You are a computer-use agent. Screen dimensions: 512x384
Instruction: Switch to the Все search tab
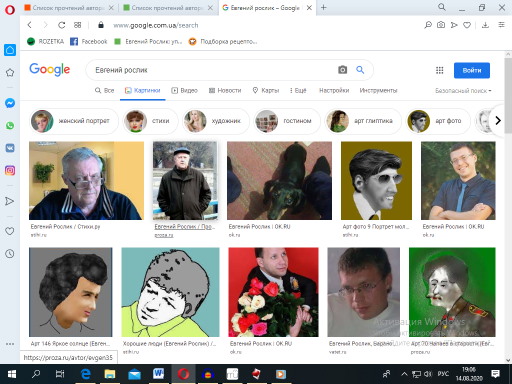tap(104, 90)
